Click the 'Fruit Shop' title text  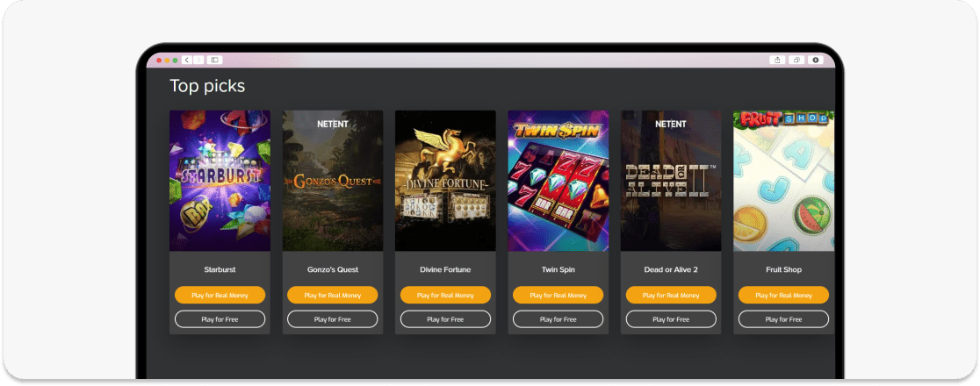[x=784, y=270]
